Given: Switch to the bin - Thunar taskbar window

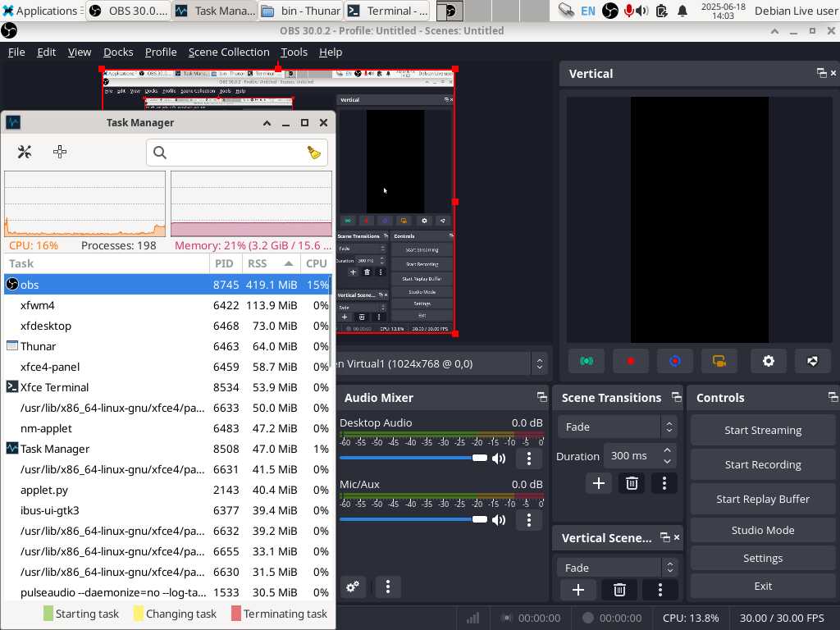Looking at the screenshot, I should click(302, 11).
